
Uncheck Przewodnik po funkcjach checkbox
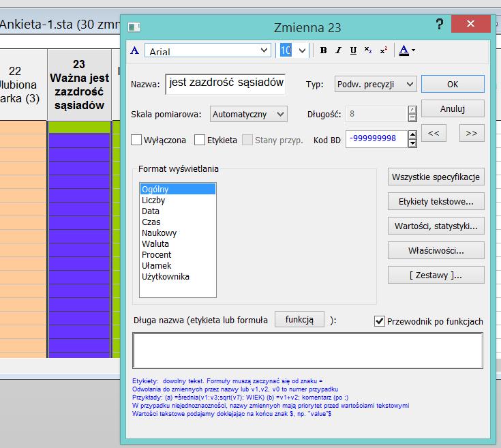379,321
